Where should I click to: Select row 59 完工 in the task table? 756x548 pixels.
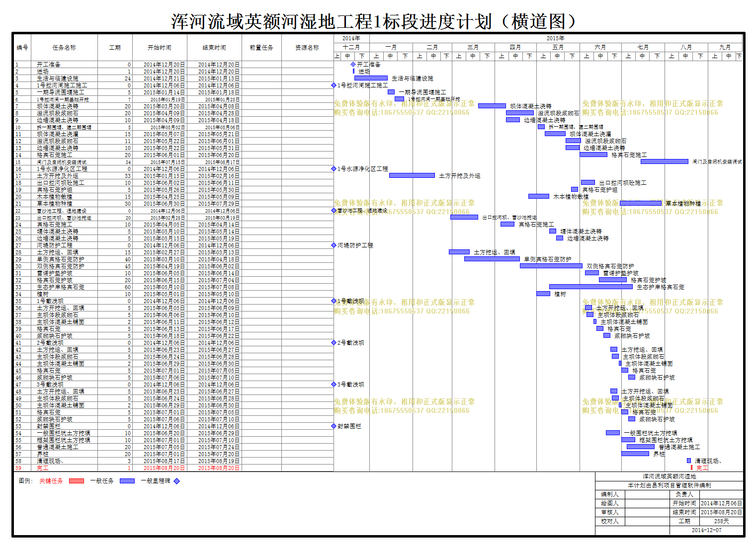[174, 468]
